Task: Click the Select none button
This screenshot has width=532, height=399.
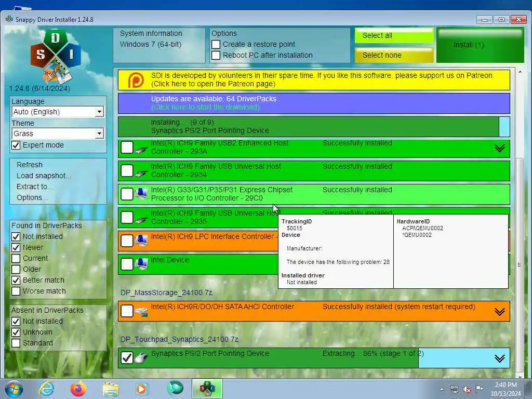Action: point(394,55)
